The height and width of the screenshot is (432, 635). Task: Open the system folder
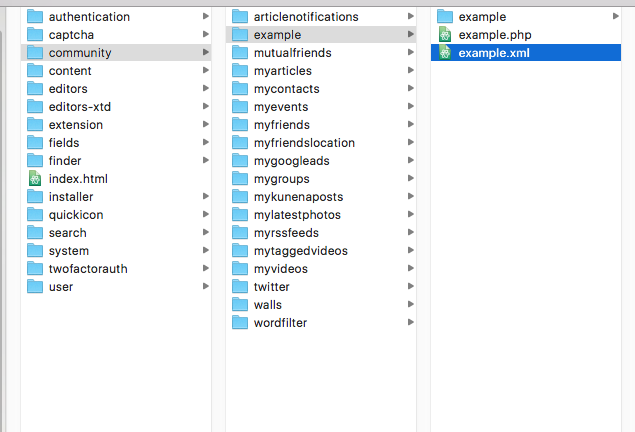116,251
